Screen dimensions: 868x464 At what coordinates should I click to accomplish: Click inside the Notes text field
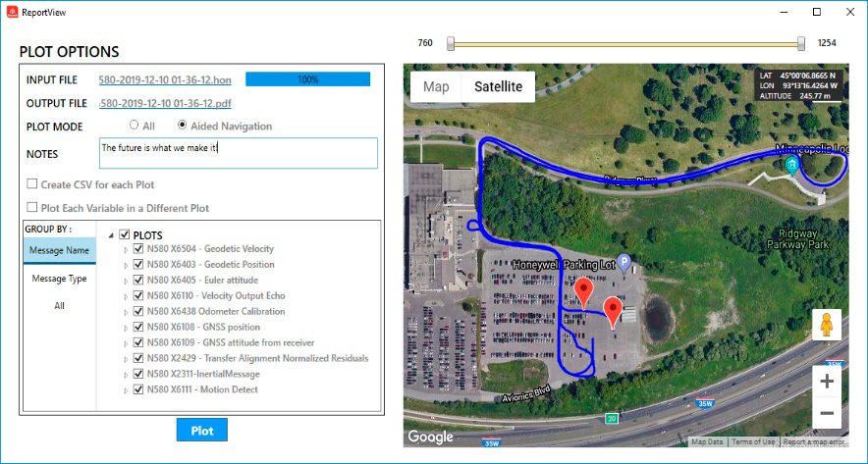pyautogui.click(x=239, y=153)
